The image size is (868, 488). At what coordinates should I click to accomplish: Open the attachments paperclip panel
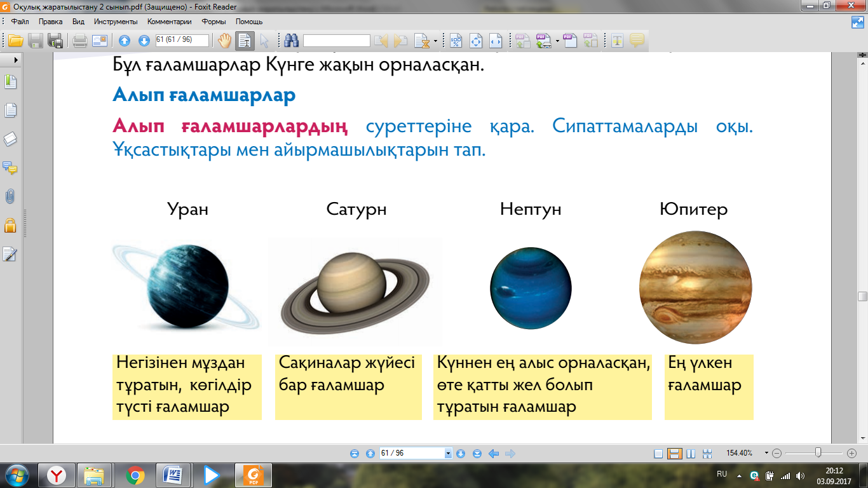pos(10,197)
